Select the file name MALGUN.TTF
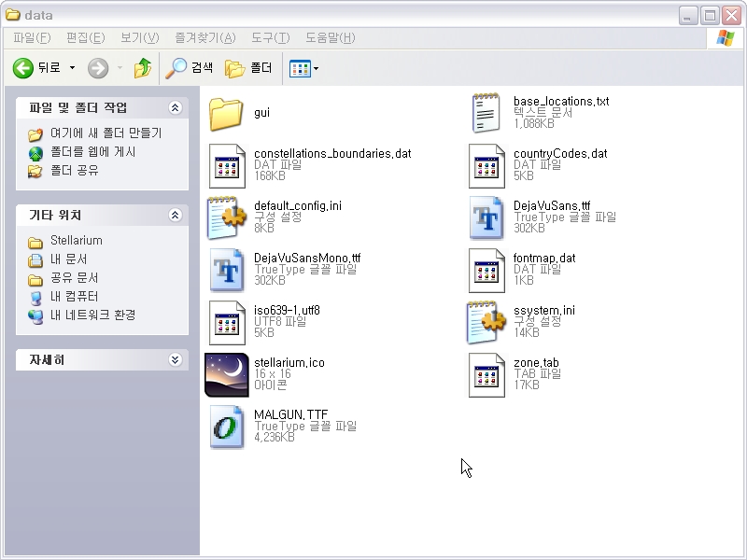 pyautogui.click(x=290, y=414)
